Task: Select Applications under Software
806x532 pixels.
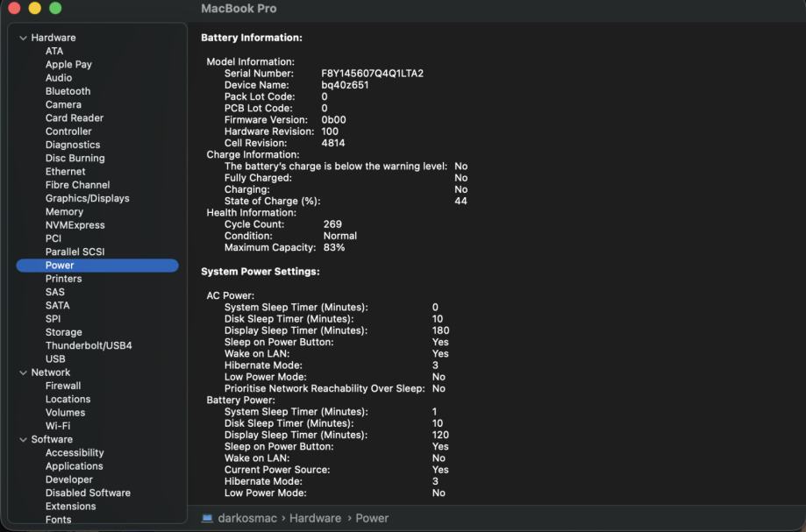Action: (75, 466)
